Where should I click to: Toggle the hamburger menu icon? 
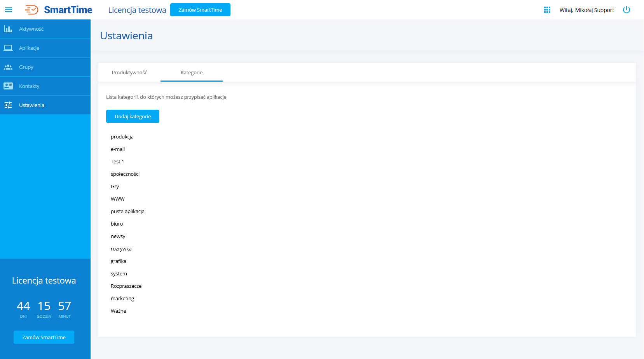coord(9,9)
